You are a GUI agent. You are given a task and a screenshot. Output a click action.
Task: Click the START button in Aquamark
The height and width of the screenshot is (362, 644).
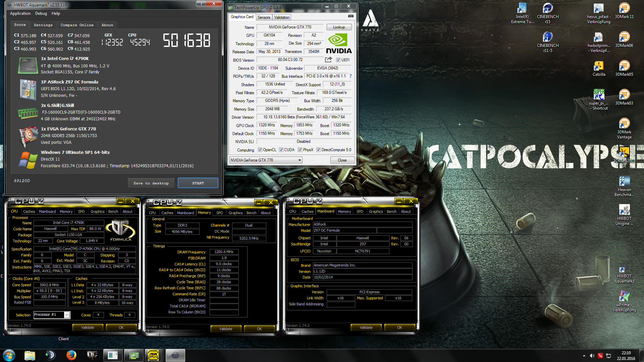(x=198, y=183)
